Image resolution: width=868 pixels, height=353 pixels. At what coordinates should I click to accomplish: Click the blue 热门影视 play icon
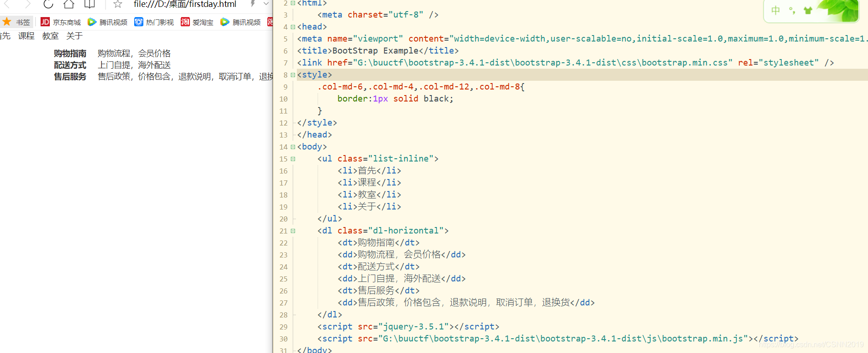[139, 22]
